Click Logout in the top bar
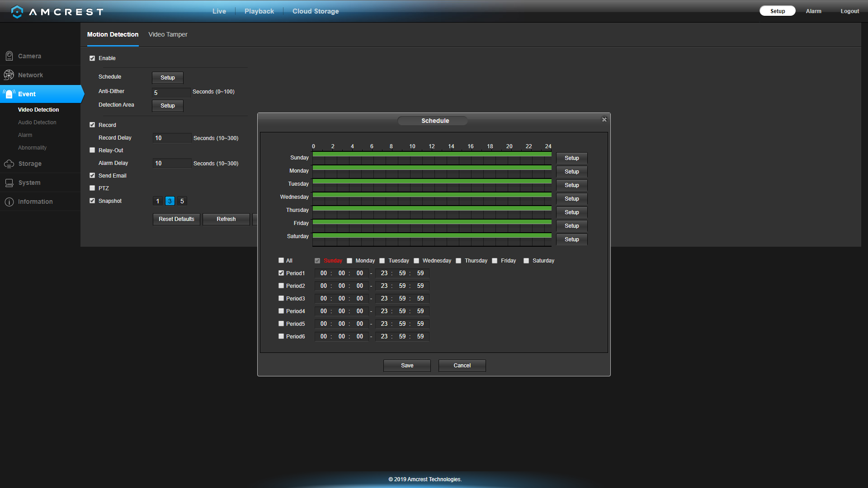Screen dimensions: 868x488 pyautogui.click(x=849, y=11)
